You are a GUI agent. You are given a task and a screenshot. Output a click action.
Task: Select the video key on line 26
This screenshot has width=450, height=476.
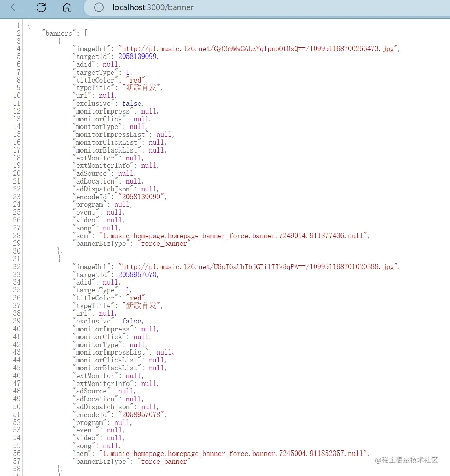pos(86,220)
